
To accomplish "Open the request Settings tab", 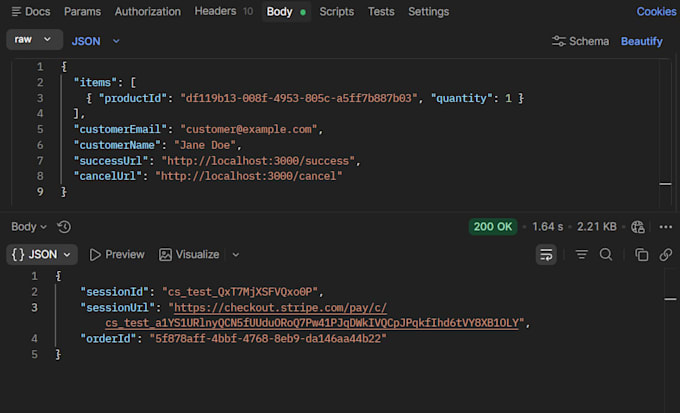I will [x=428, y=12].
